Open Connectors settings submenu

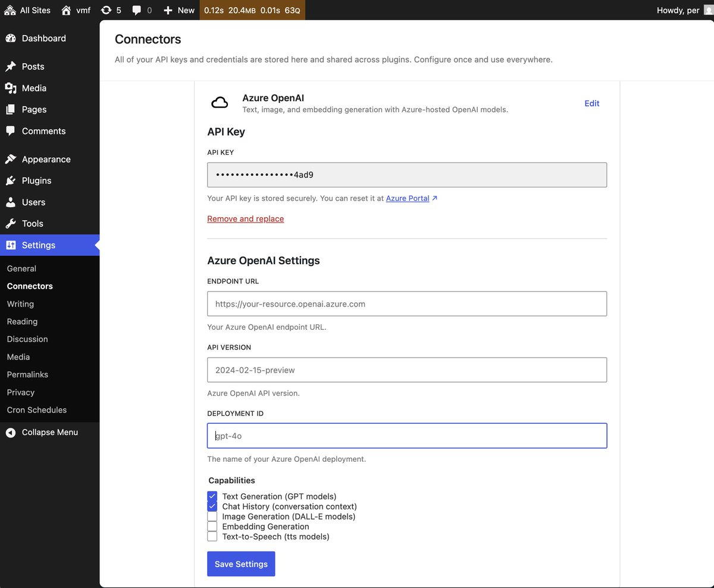pos(30,286)
